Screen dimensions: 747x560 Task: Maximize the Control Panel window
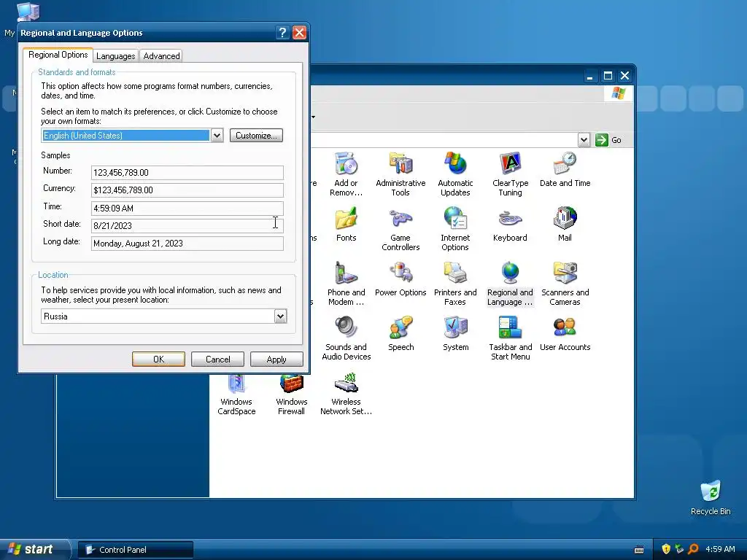tap(608, 76)
